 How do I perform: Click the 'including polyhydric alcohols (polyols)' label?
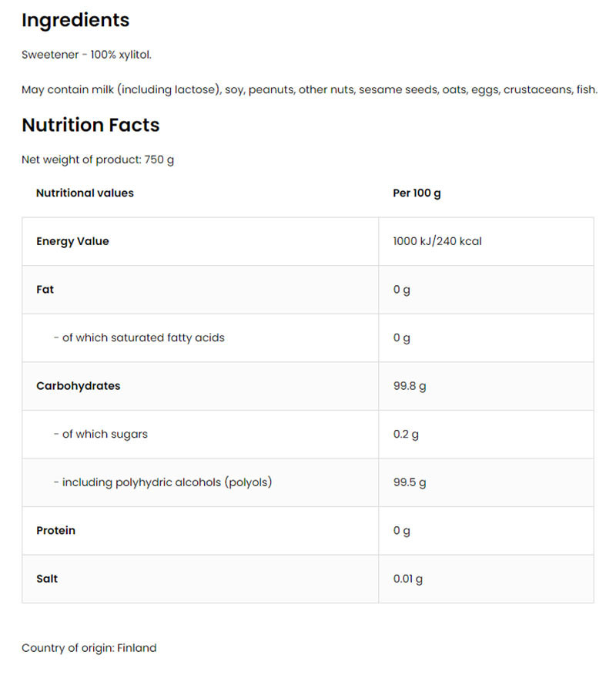coord(163,482)
